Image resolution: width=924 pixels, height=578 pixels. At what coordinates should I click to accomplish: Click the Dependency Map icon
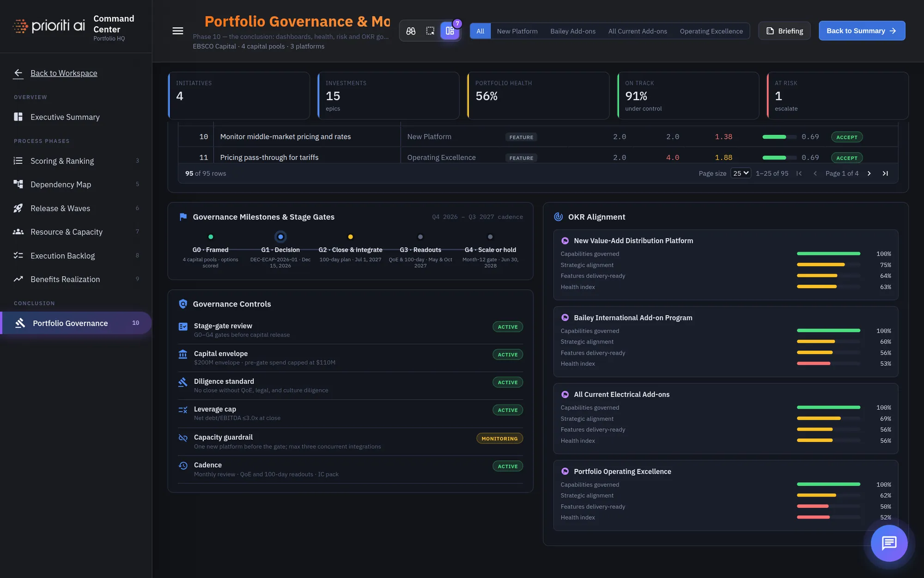click(x=18, y=184)
